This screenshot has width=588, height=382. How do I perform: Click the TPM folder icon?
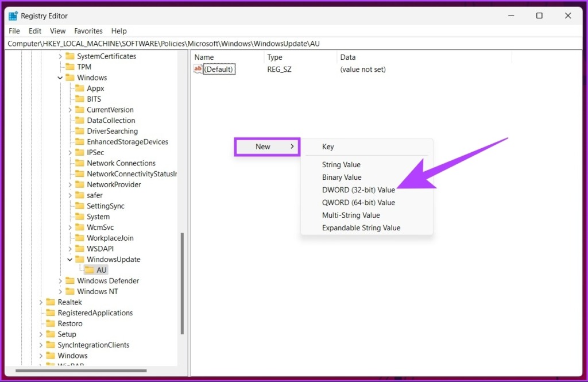click(69, 67)
